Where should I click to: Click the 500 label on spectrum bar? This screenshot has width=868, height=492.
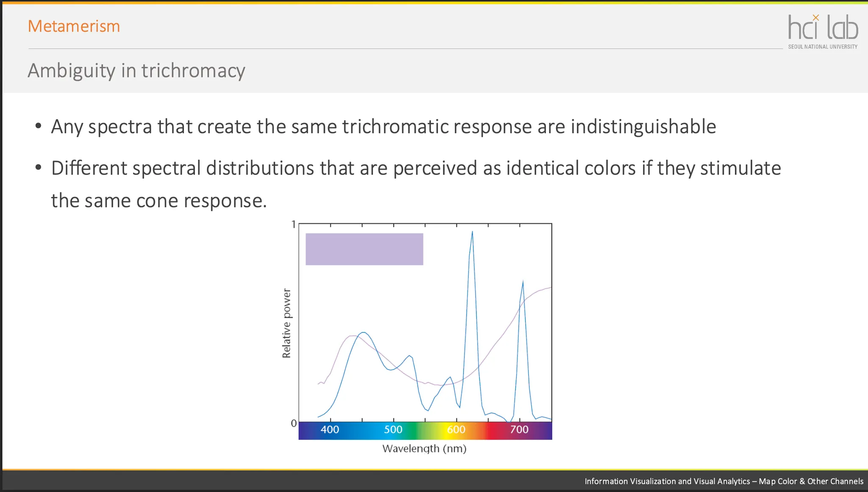pos(393,430)
